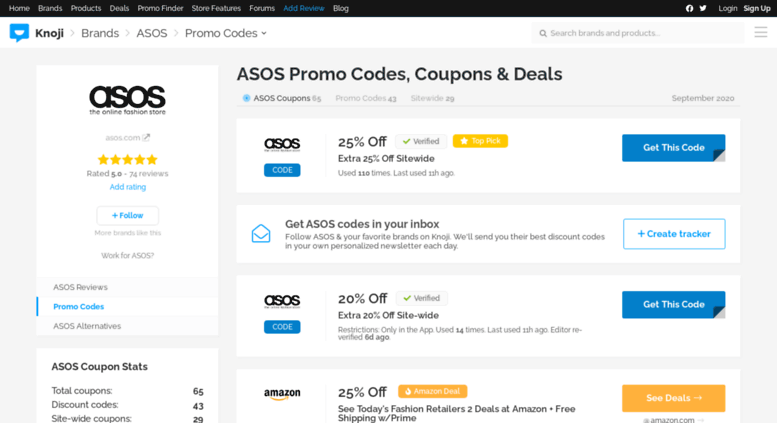Click the Create tracker button

(x=674, y=234)
